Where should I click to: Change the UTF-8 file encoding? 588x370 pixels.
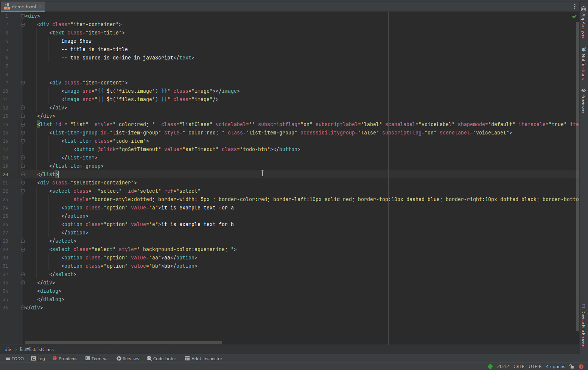pyautogui.click(x=535, y=366)
